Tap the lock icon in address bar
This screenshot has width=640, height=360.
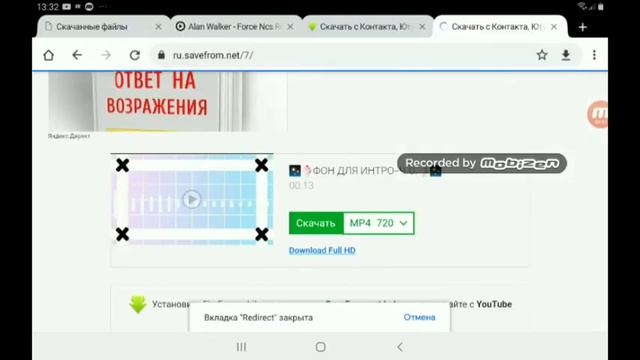point(161,55)
